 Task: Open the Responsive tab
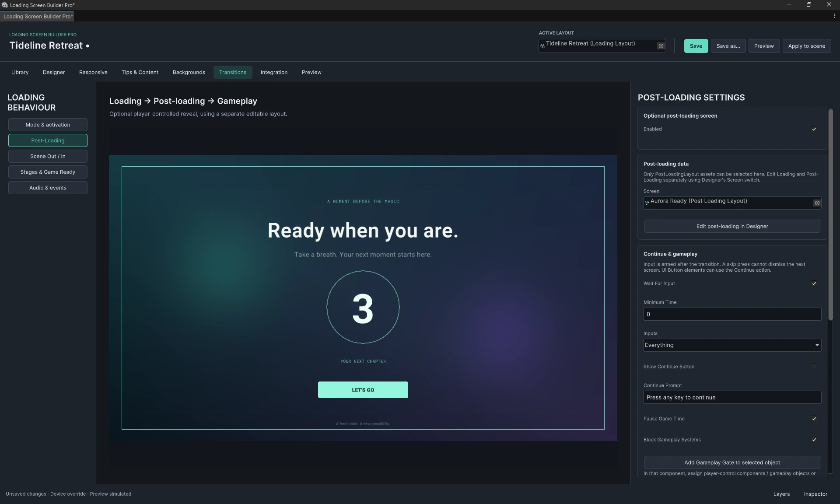click(x=93, y=72)
